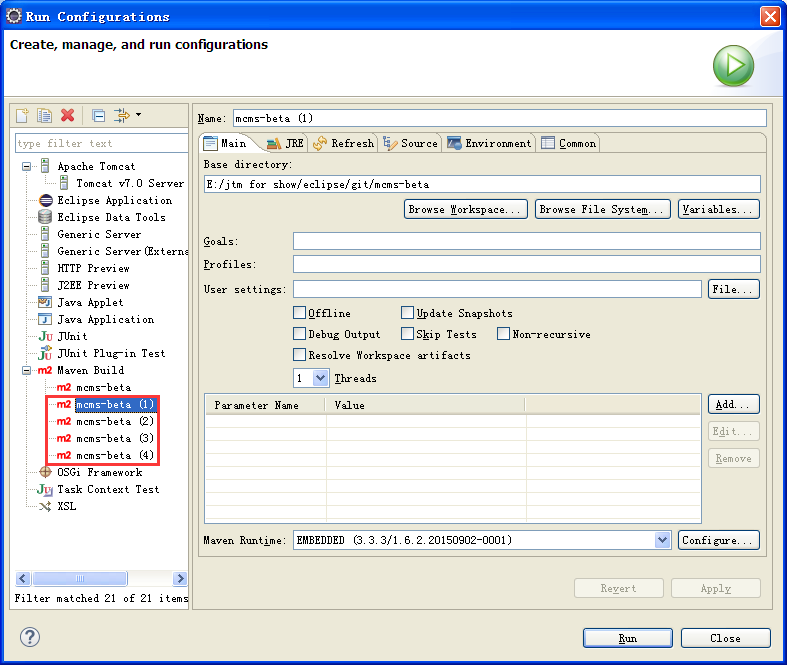787x665 pixels.
Task: Open the Source tab
Action: (410, 144)
